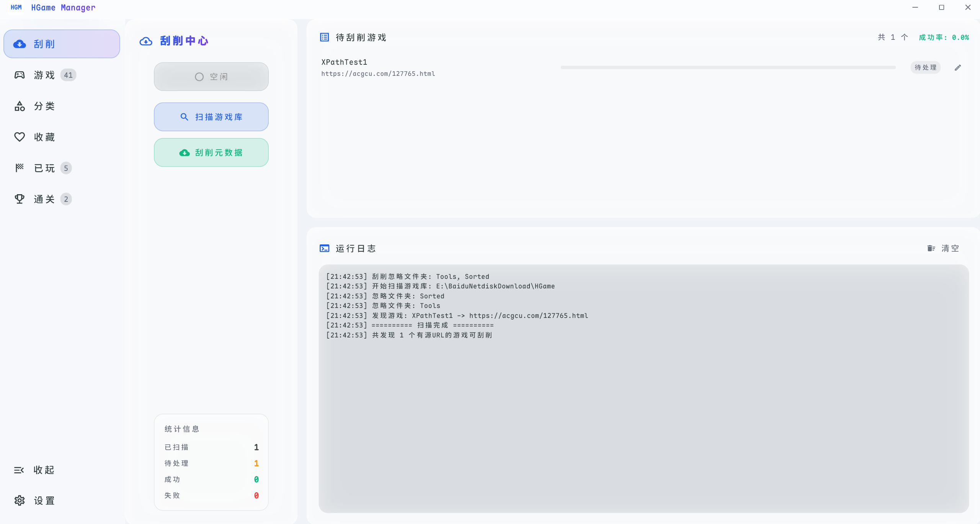980x524 pixels.
Task: Click the cloud download icon in 刮削 sidebar item
Action: [20, 44]
